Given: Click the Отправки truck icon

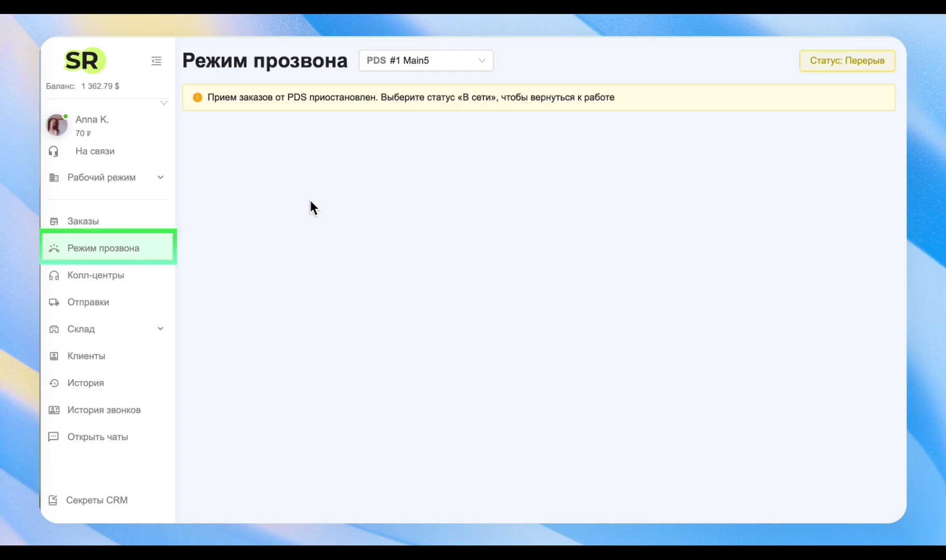Looking at the screenshot, I should tap(54, 302).
